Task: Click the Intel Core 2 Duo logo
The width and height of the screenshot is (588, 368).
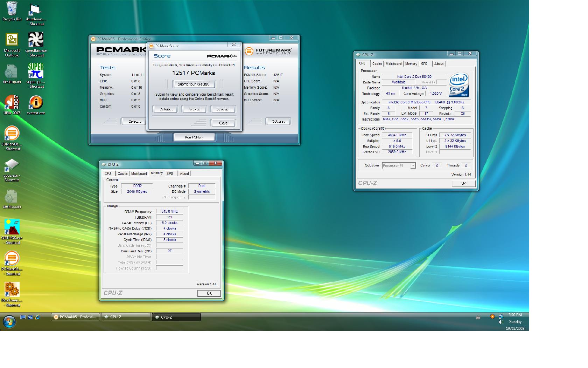Action: [x=458, y=85]
